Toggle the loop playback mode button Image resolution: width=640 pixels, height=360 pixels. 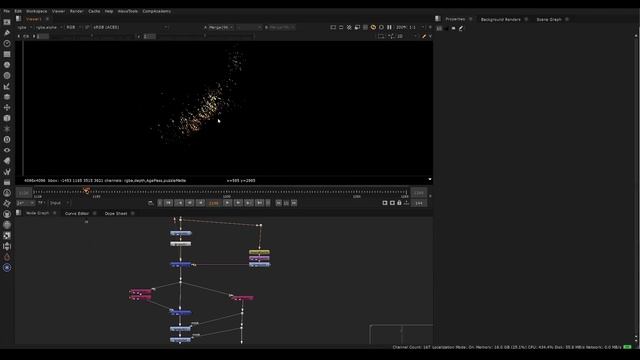[x=151, y=203]
